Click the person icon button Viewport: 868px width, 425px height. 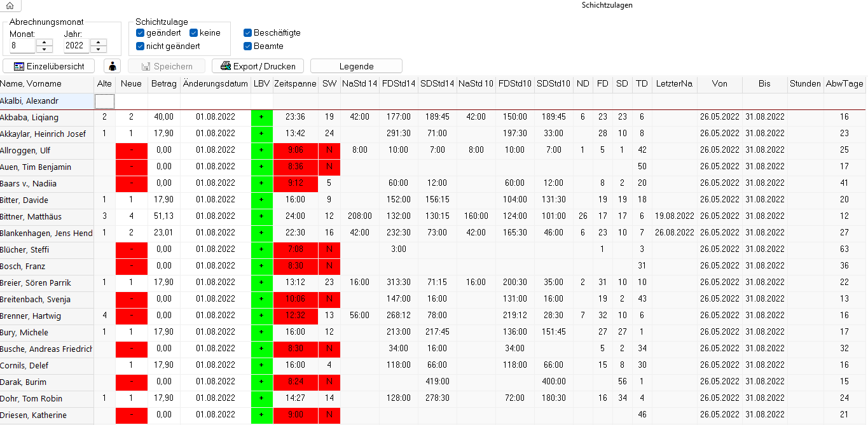tap(112, 66)
